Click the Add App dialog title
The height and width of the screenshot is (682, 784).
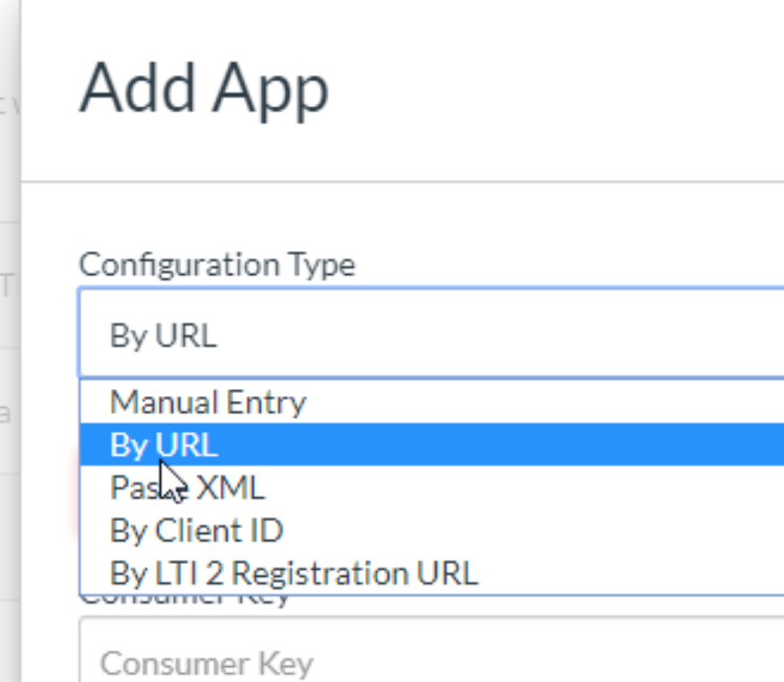pos(204,90)
